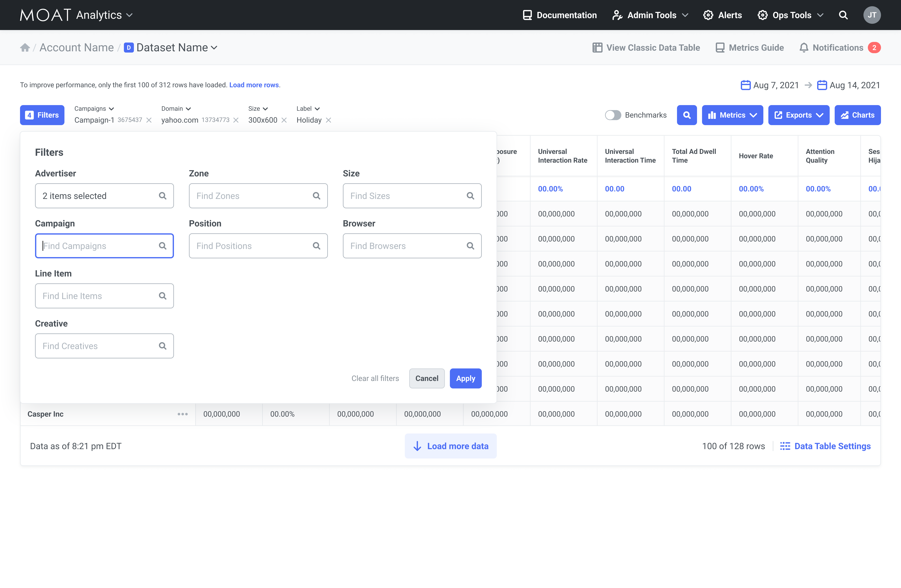Expand the Exports dropdown
The width and height of the screenshot is (901, 588).
pos(798,115)
